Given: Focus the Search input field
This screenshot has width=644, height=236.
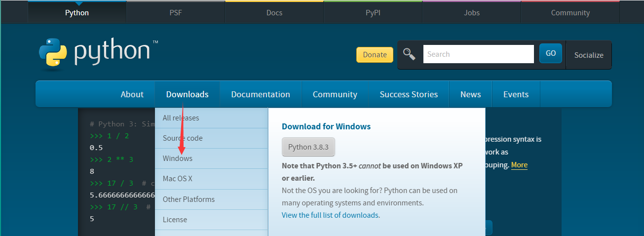Looking at the screenshot, I should pos(478,54).
